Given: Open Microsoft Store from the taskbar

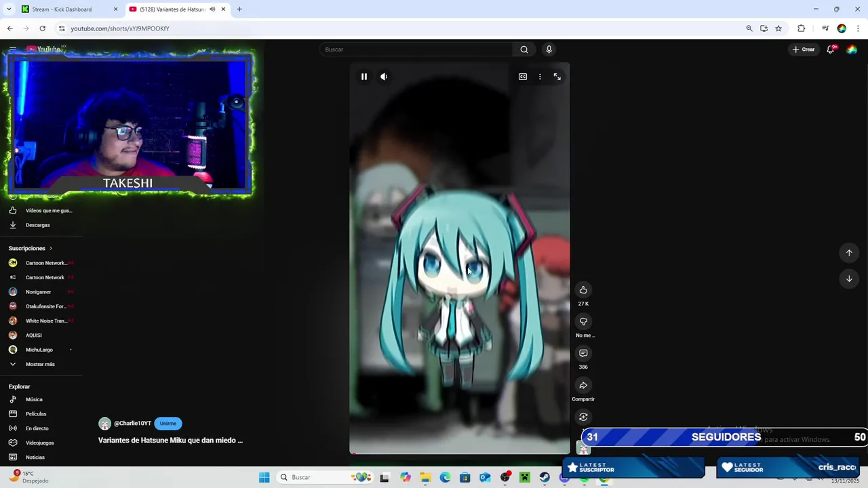Looking at the screenshot, I should (x=465, y=477).
